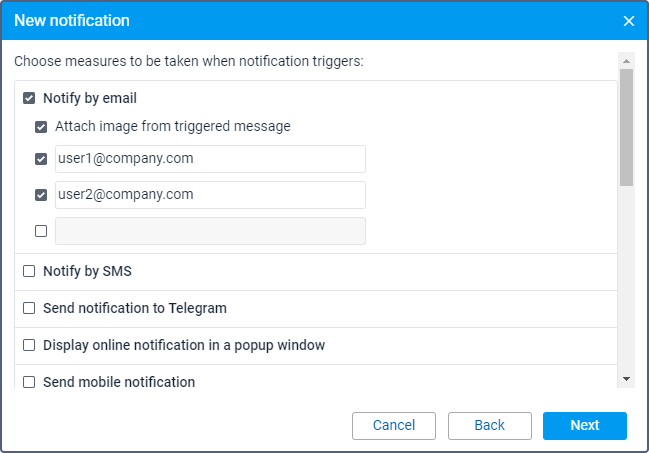Enable Send mobile notification option

point(29,382)
